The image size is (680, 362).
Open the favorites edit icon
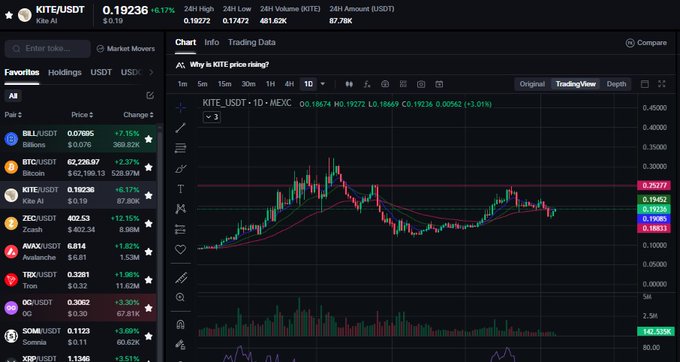click(x=150, y=95)
